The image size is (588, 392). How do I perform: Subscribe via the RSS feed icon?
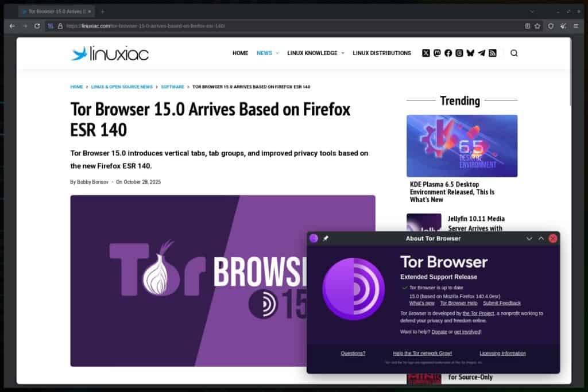click(x=493, y=53)
